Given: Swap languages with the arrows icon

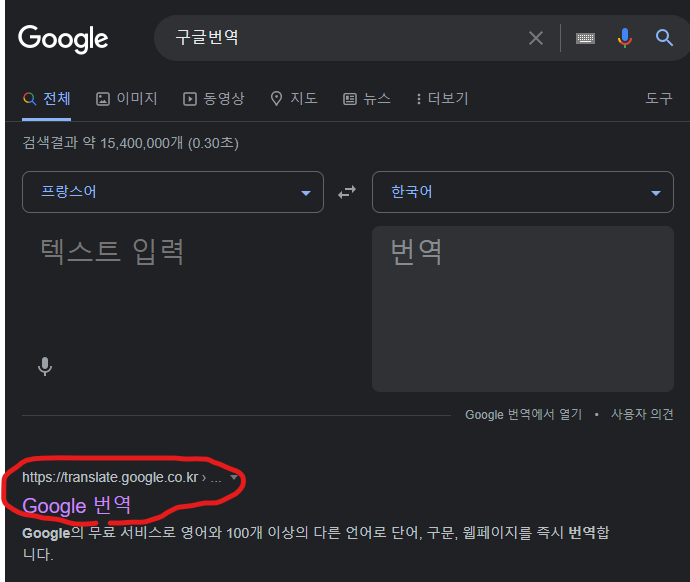Looking at the screenshot, I should pyautogui.click(x=347, y=192).
